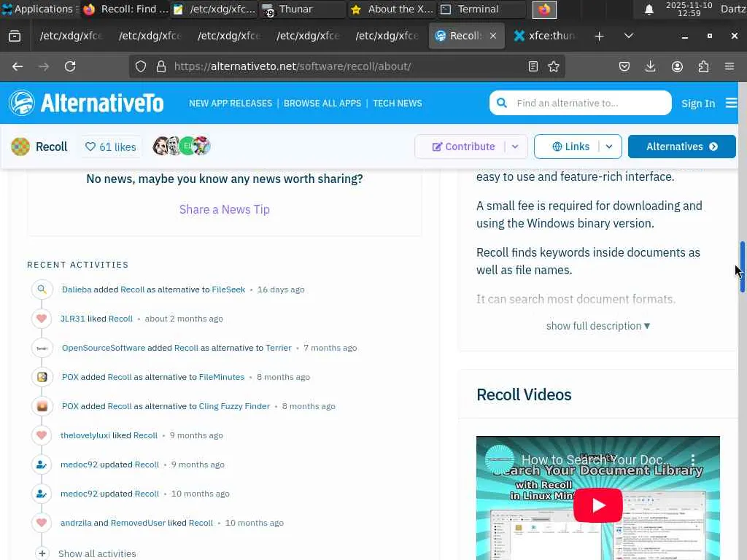Open the downloads arrow icon

pyautogui.click(x=650, y=66)
